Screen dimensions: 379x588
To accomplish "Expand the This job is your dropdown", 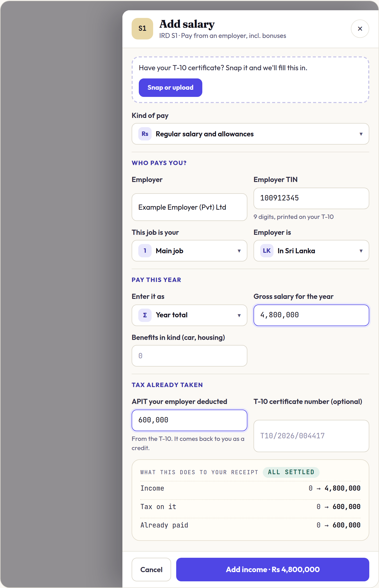I will (189, 251).
